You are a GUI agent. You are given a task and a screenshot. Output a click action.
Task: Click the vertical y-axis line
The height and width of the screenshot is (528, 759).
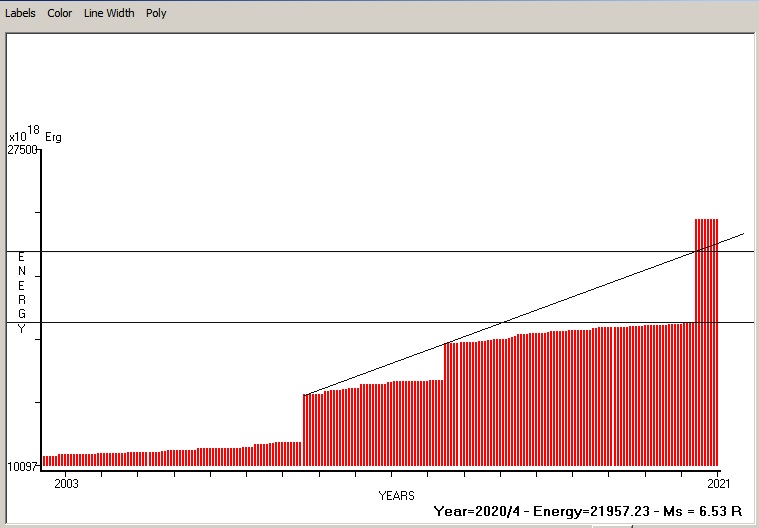pos(41,300)
